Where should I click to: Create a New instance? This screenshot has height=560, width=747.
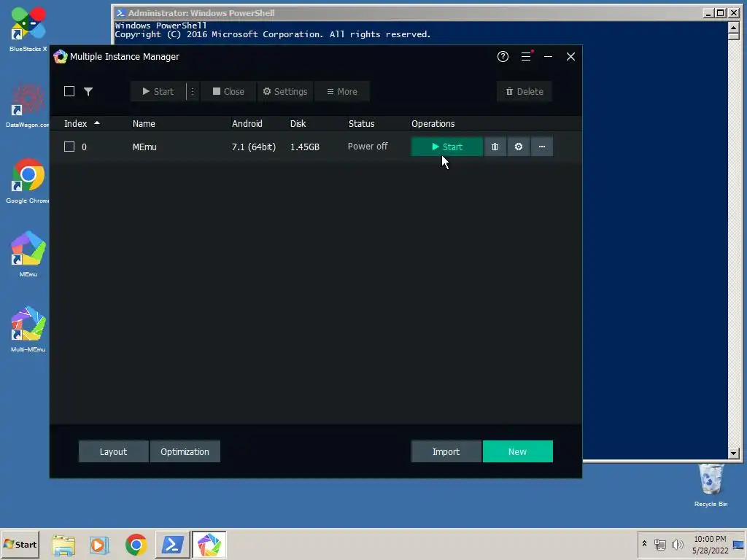click(x=517, y=451)
